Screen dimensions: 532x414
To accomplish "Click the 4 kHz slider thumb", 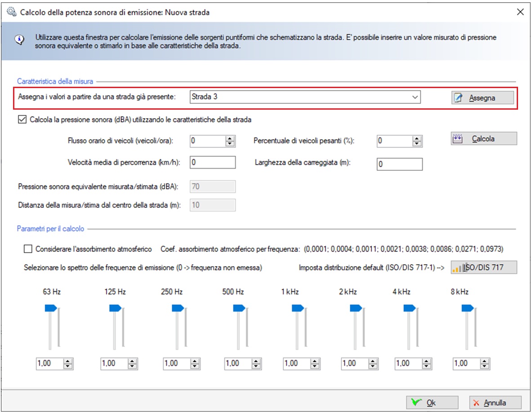I will pos(409,308).
